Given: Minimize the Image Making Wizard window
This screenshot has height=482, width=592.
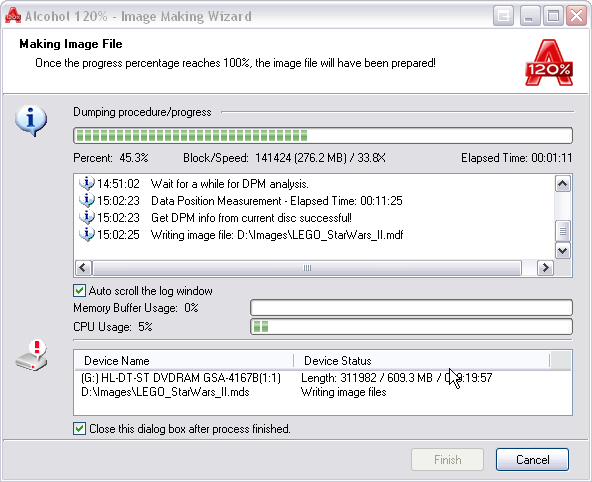Looking at the screenshot, I should coord(529,16).
